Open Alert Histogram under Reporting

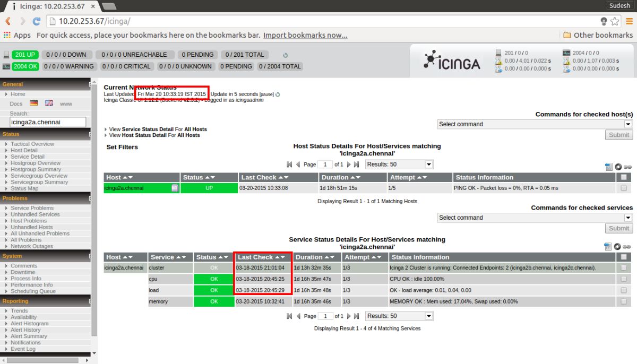[x=29, y=324]
